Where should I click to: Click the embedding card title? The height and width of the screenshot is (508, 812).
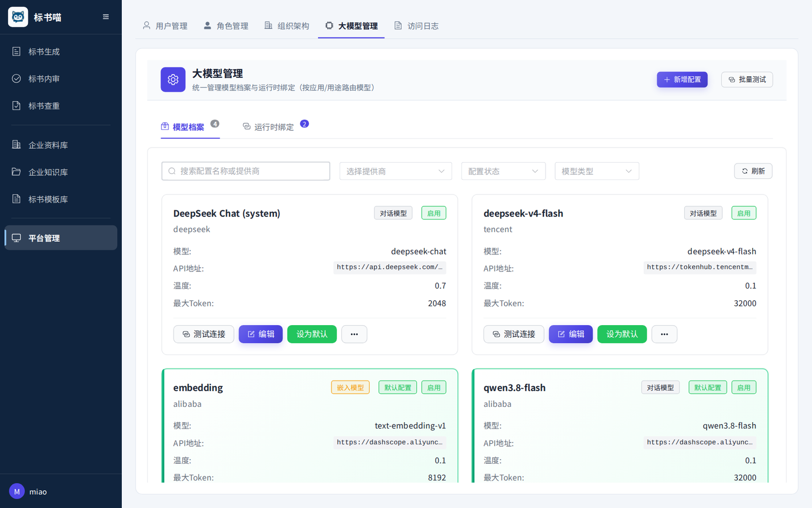coord(198,388)
